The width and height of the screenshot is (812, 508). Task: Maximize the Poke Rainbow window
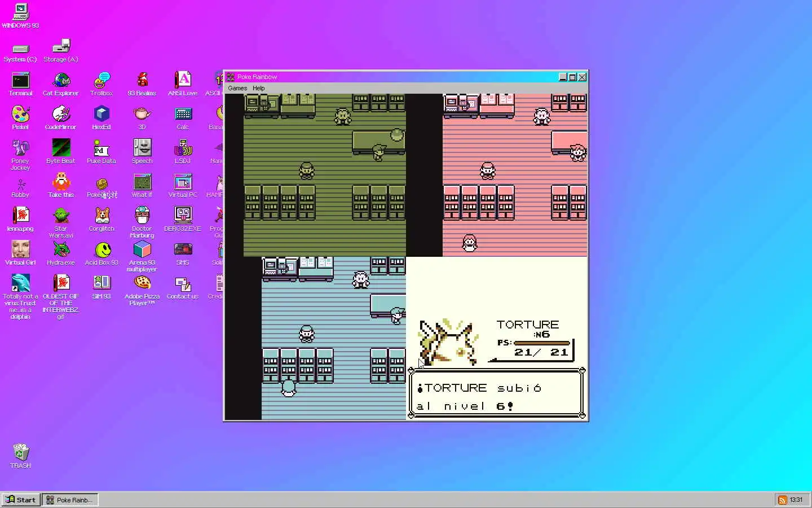click(x=572, y=77)
